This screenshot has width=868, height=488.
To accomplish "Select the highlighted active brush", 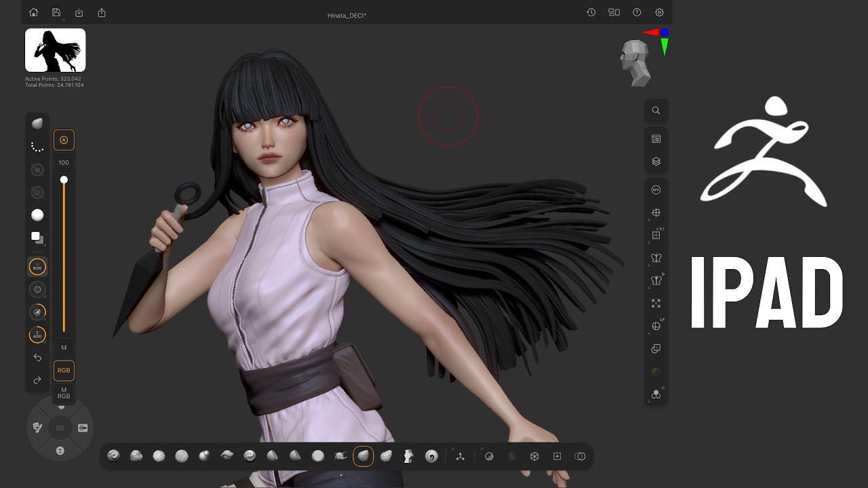I will pos(363,456).
